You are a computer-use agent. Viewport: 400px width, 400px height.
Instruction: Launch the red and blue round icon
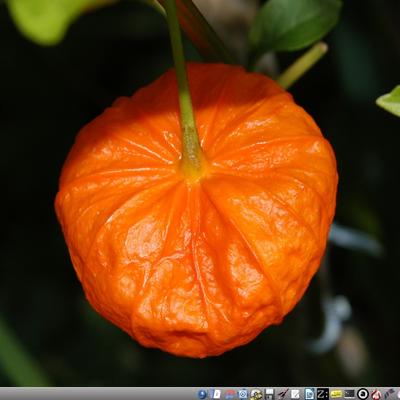click(x=230, y=394)
